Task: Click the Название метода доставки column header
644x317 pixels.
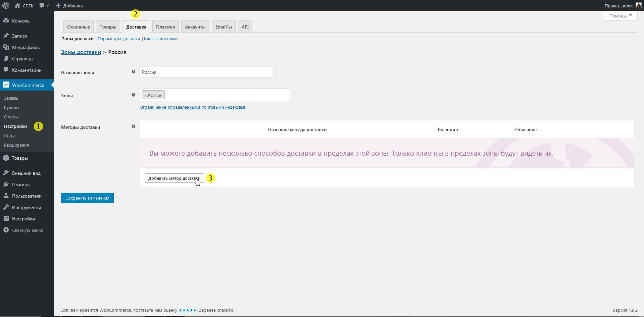Action: pyautogui.click(x=297, y=129)
